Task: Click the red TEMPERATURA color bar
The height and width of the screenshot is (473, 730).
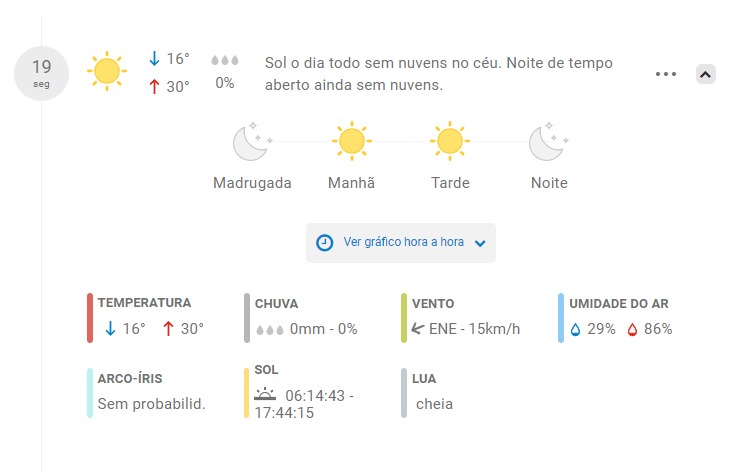Action: tap(90, 318)
